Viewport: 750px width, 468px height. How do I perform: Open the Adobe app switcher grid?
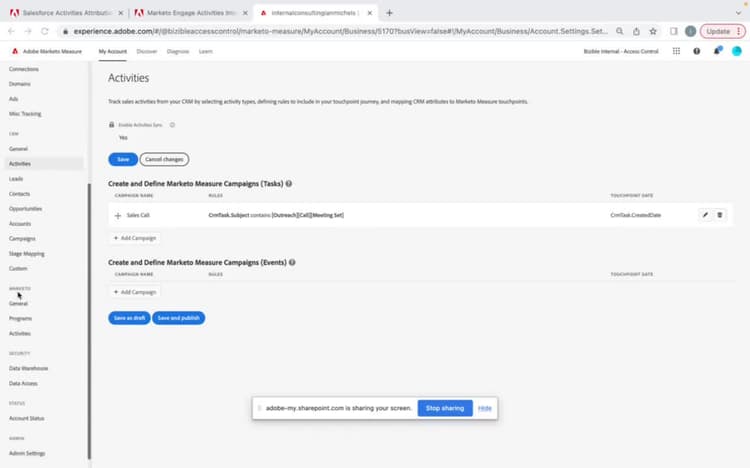click(676, 51)
